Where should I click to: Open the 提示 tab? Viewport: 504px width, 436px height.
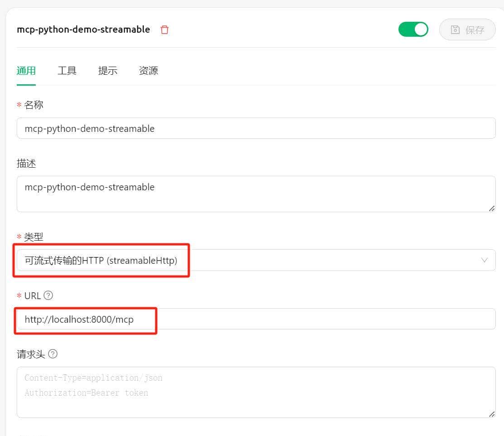[108, 70]
